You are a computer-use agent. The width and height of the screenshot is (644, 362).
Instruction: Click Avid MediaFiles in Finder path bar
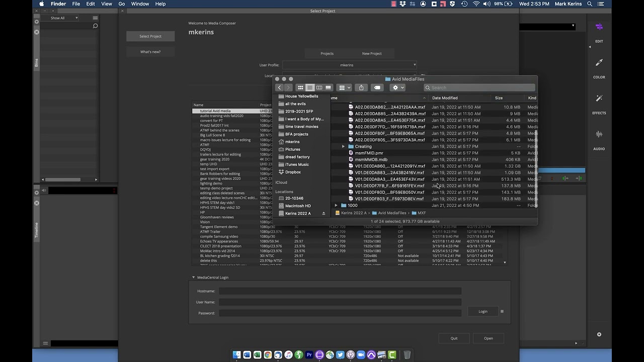pyautogui.click(x=388, y=213)
